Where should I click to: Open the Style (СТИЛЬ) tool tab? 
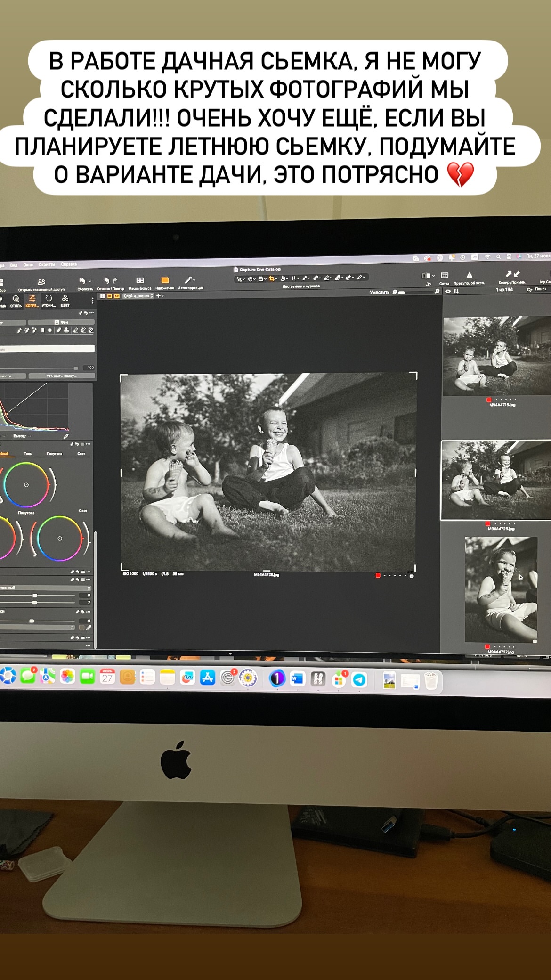(16, 301)
